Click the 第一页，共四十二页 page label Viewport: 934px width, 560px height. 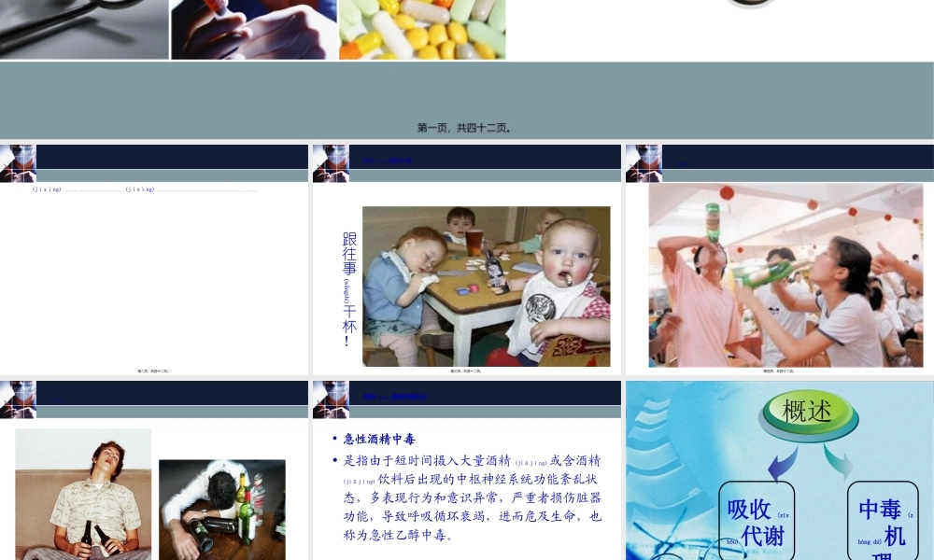467,126
